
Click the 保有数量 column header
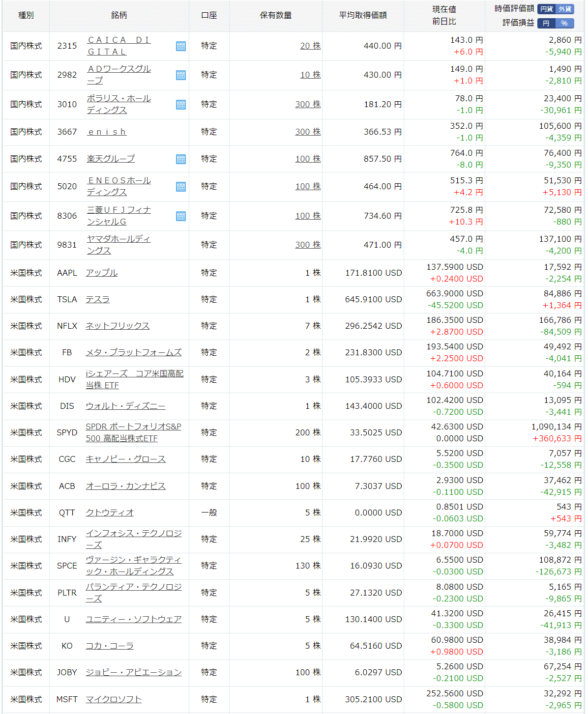tap(276, 15)
